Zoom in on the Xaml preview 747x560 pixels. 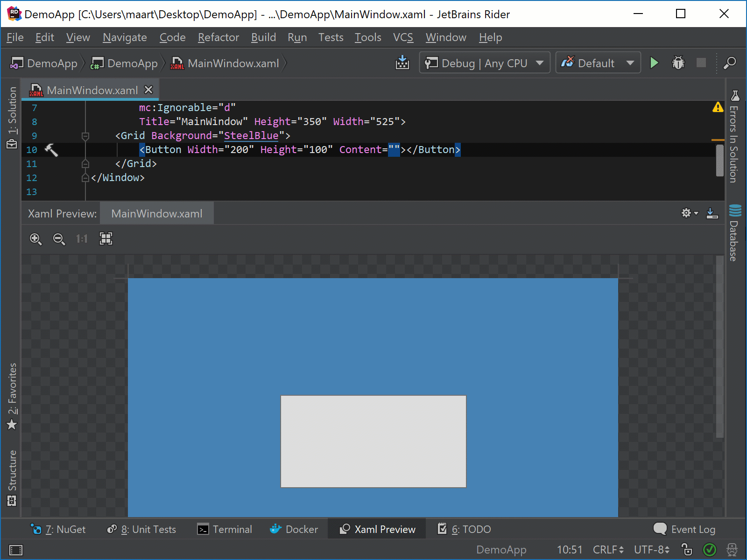(x=36, y=239)
